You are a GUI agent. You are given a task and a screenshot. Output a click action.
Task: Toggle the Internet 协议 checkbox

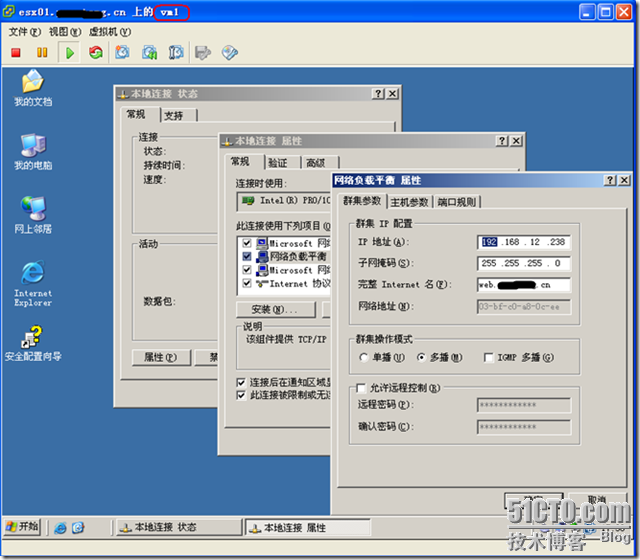pos(247,283)
